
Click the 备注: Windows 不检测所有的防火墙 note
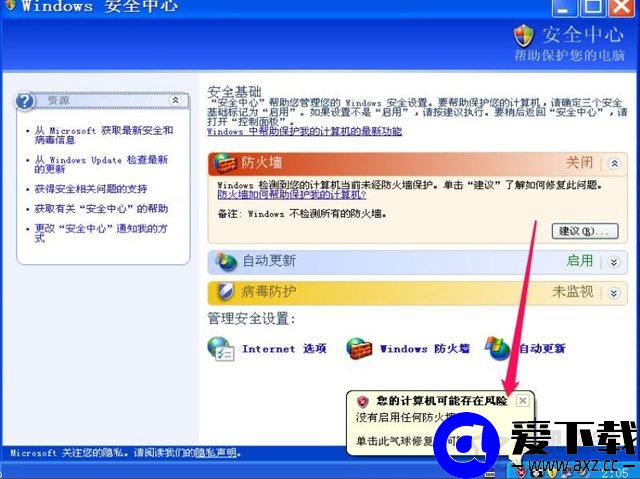pyautogui.click(x=302, y=214)
